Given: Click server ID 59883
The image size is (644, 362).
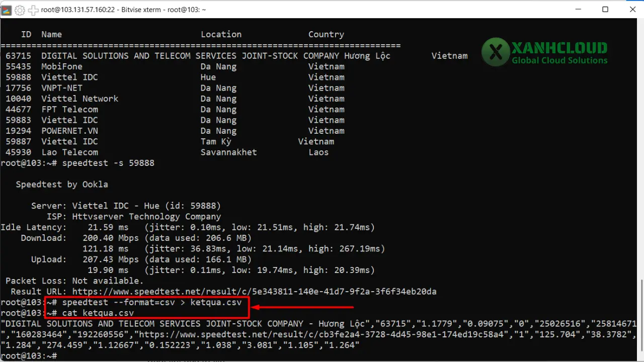Looking at the screenshot, I should tap(18, 120).
